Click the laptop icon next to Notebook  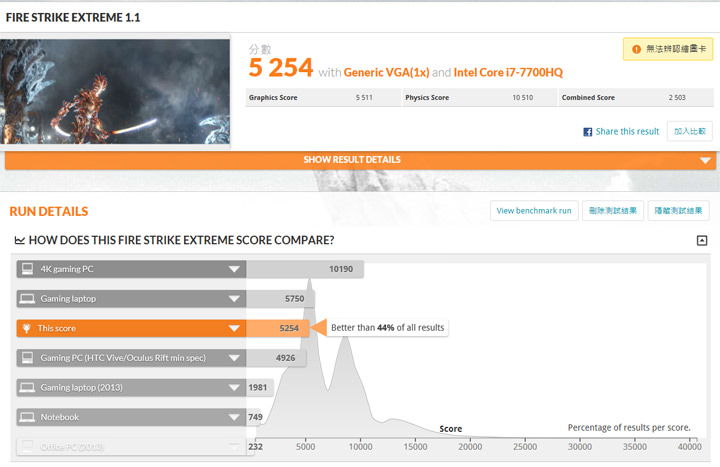27,417
